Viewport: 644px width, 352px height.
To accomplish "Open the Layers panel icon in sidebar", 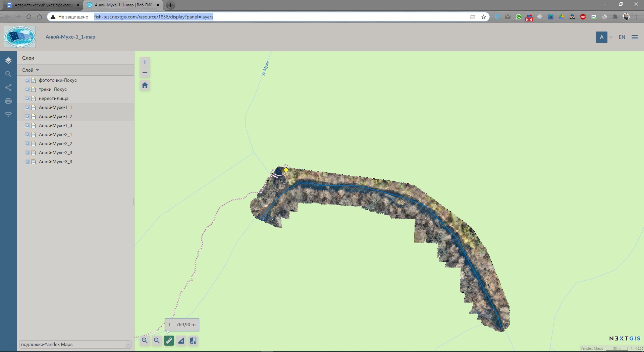I will [x=8, y=60].
